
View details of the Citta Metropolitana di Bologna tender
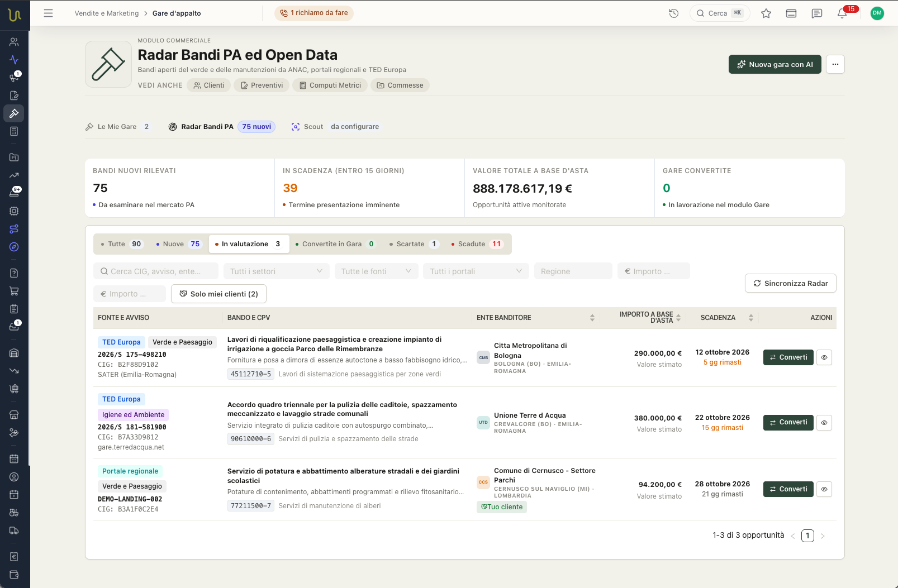824,357
